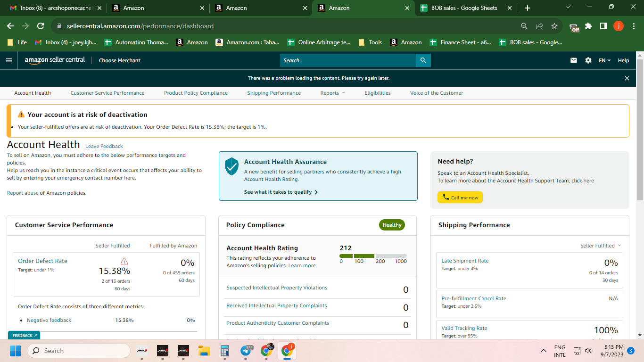The width and height of the screenshot is (644, 362).
Task: Open the language EN dropdown
Action: pyautogui.click(x=604, y=60)
